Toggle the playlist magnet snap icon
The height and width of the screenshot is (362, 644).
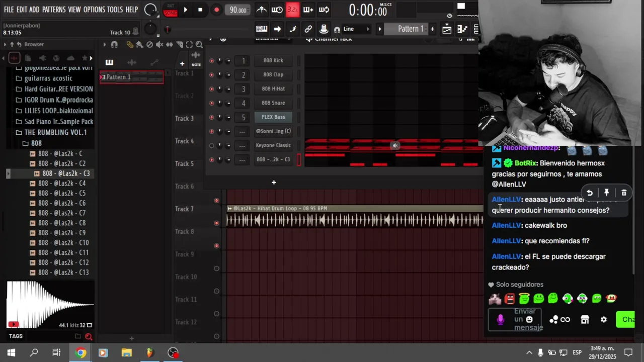[114, 45]
